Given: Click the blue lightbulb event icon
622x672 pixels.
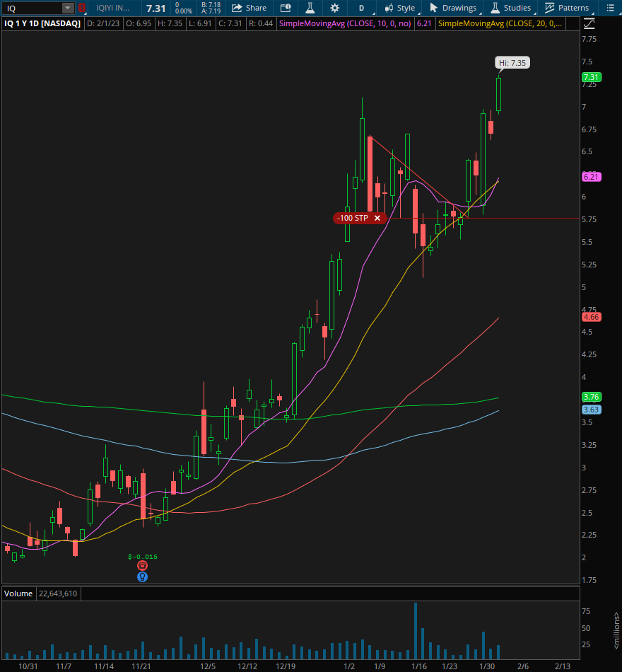Looking at the screenshot, I should (x=142, y=577).
